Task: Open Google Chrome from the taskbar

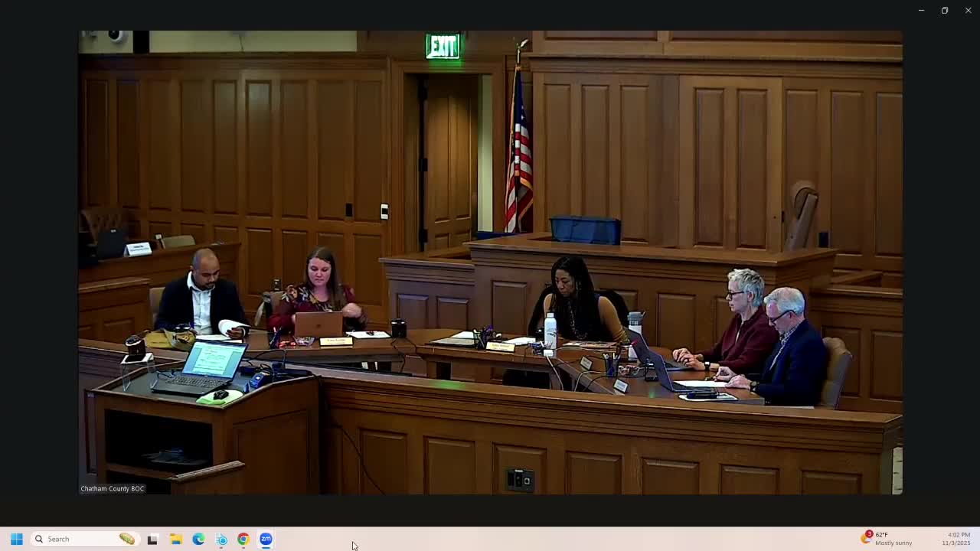Action: click(243, 539)
